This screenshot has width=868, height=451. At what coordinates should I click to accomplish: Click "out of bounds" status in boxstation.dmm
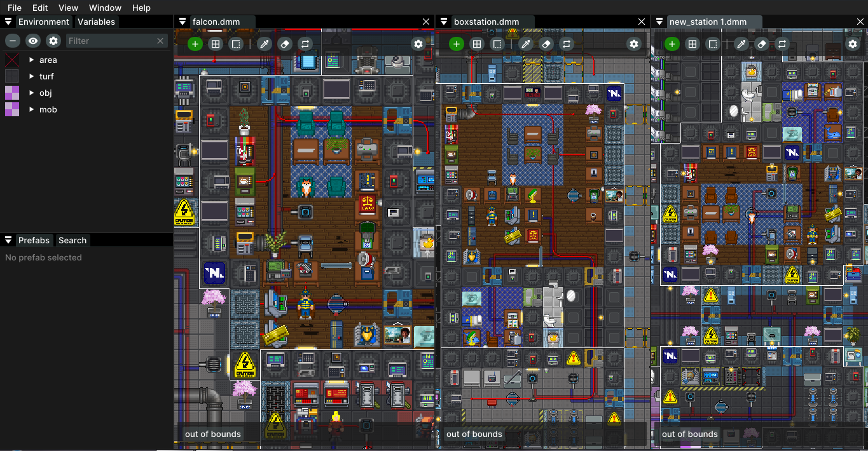[474, 434]
